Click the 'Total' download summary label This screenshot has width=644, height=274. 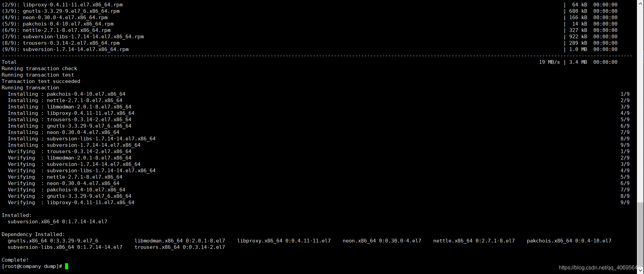(x=9, y=62)
